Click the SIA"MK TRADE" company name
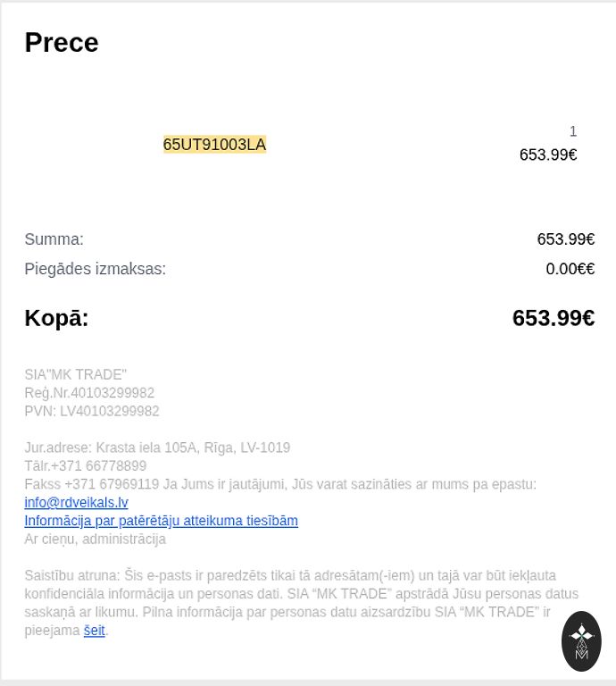 tap(76, 374)
